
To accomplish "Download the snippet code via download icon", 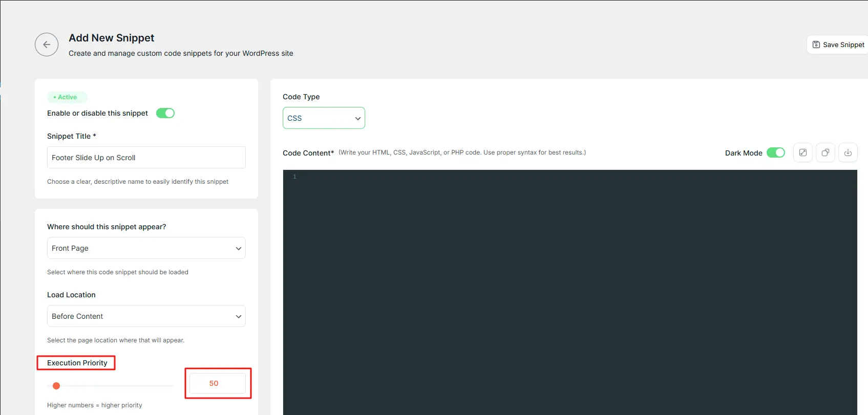I will (x=848, y=152).
